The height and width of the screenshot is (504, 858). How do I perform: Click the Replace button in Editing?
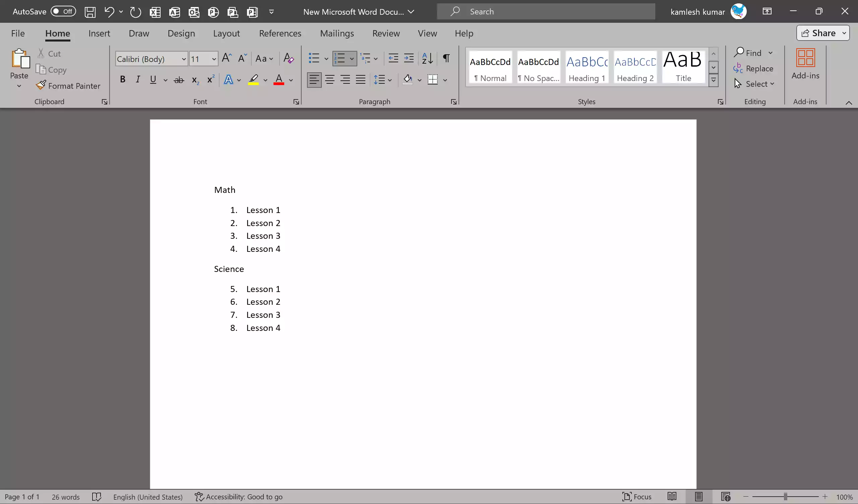[758, 68]
